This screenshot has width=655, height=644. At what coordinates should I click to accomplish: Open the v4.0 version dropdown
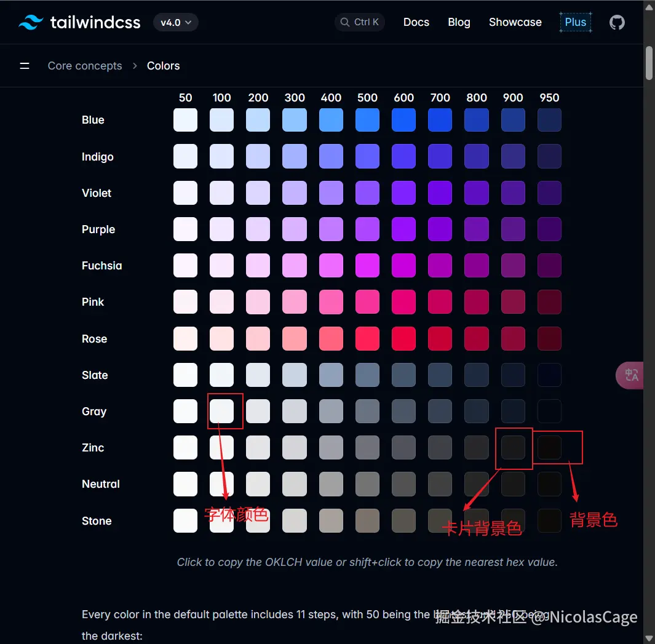176,22
